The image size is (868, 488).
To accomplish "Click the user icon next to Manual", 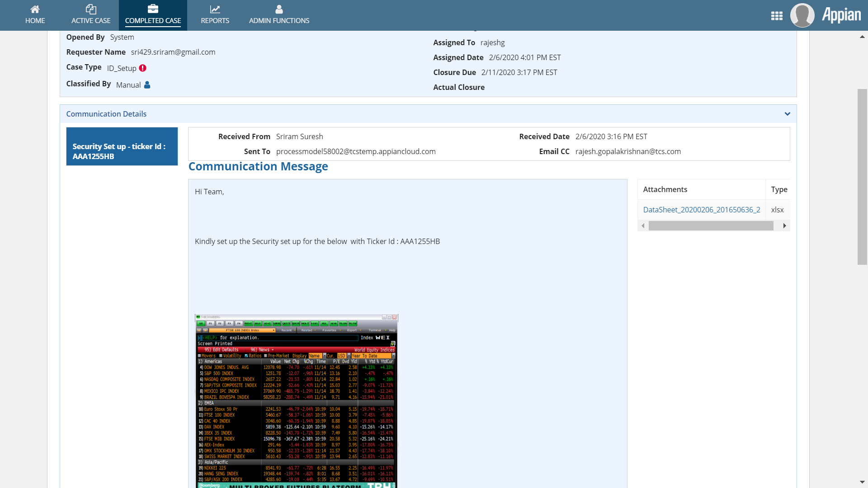I will [147, 85].
